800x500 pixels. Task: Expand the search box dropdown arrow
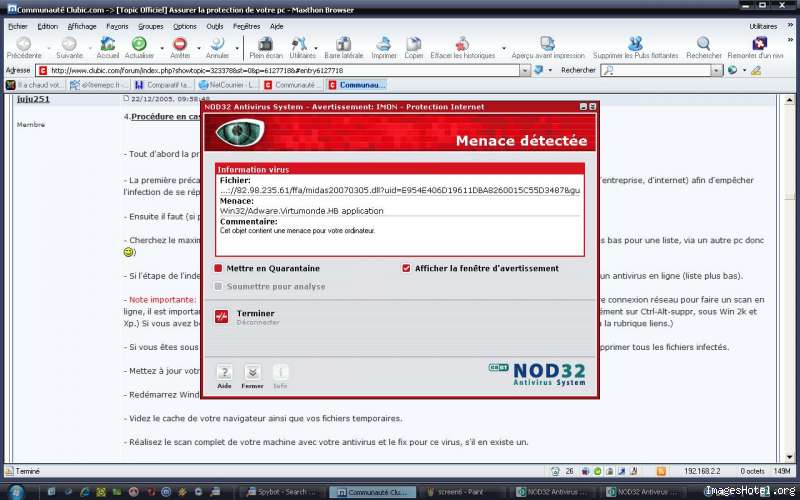coord(717,70)
